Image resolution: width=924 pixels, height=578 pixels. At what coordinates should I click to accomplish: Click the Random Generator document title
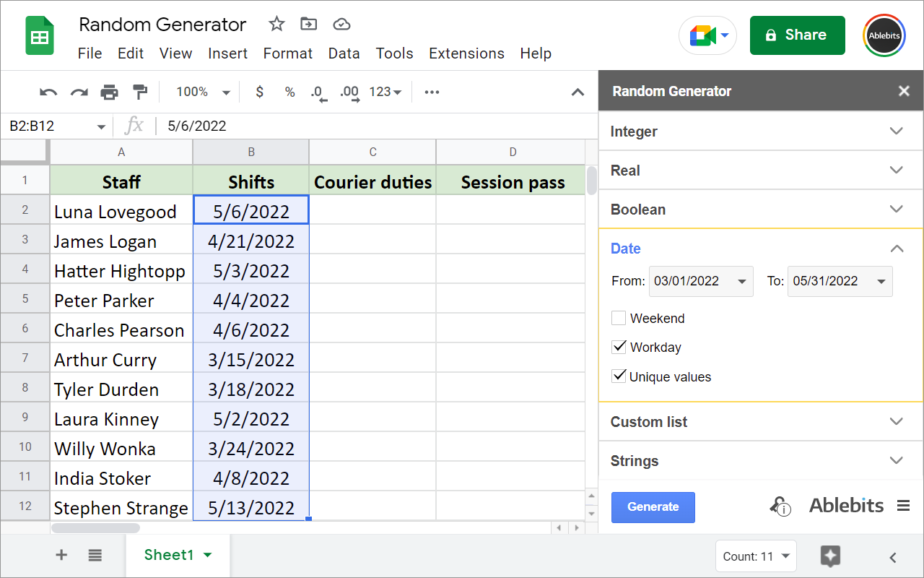click(162, 24)
